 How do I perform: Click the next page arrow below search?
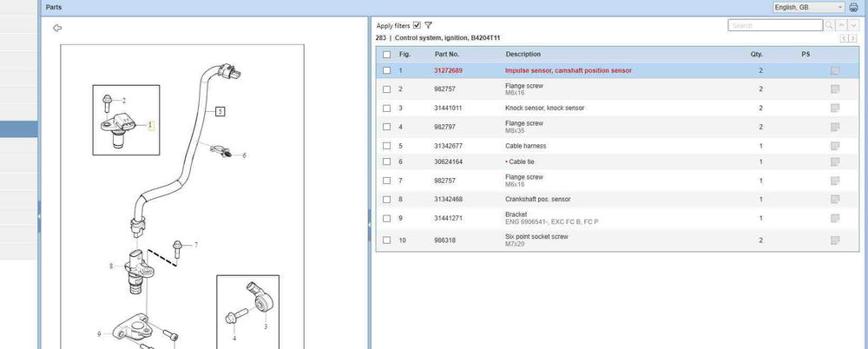click(854, 38)
